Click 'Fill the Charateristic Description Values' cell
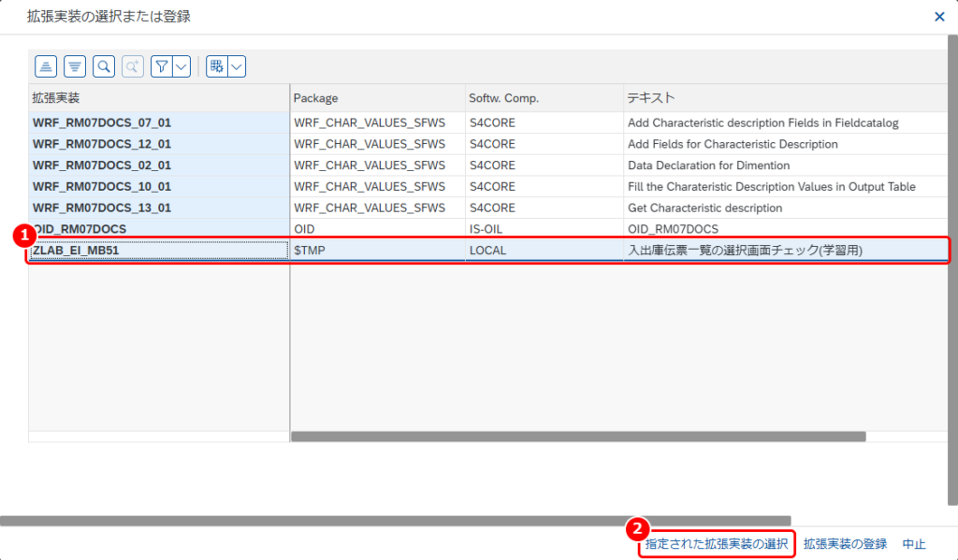 (786, 187)
